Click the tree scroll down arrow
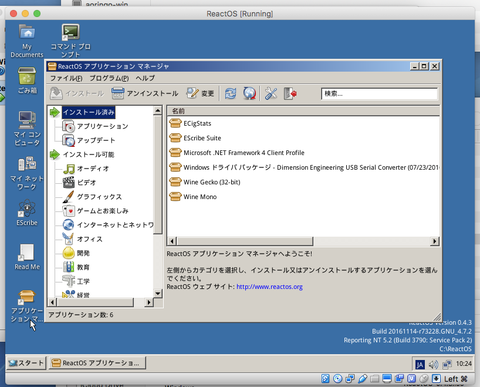The width and height of the screenshot is (480, 387). click(x=158, y=293)
